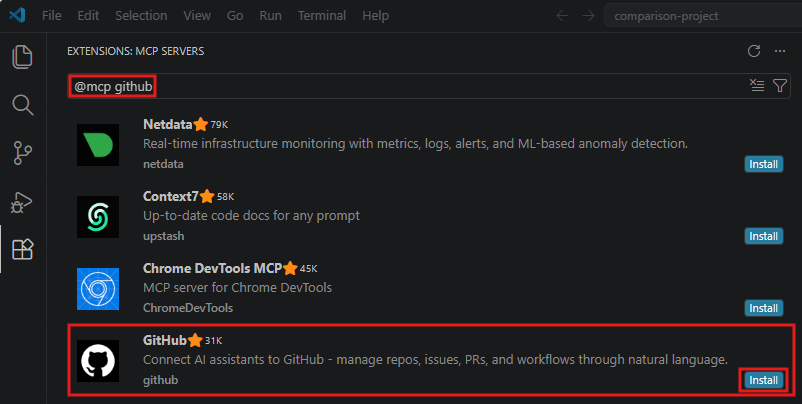Click the Chrome DevTools 45K install count

308,269
